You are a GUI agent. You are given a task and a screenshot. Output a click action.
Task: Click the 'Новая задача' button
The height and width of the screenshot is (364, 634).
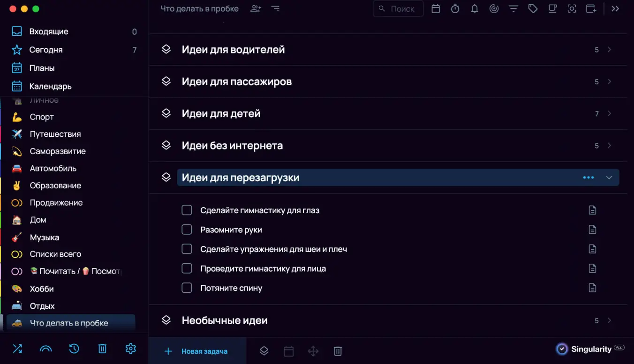click(x=197, y=351)
